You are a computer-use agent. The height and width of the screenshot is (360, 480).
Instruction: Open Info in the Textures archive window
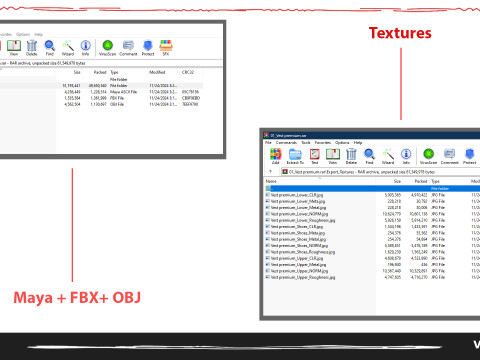click(406, 156)
